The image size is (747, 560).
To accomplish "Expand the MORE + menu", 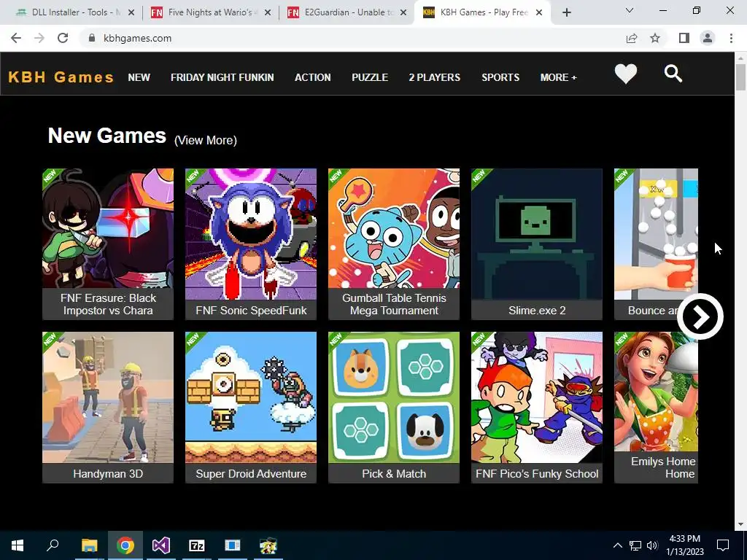I will pos(558,77).
